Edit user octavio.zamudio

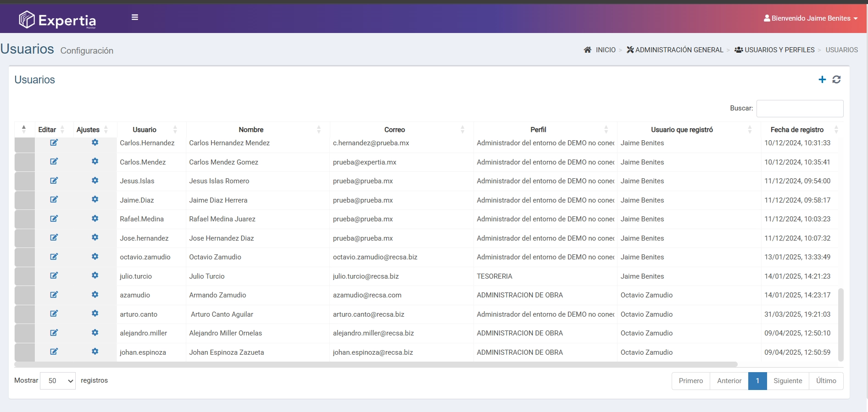click(54, 257)
